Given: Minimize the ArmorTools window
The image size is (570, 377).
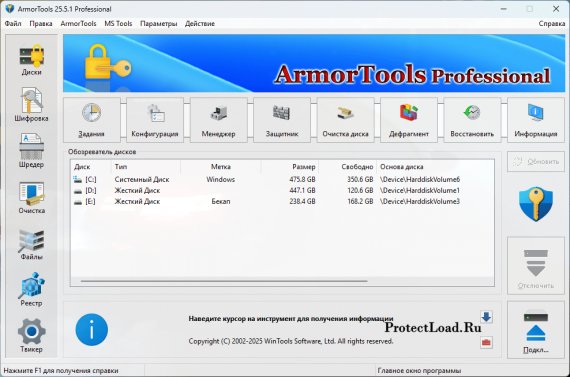Looking at the screenshot, I should tap(503, 9).
